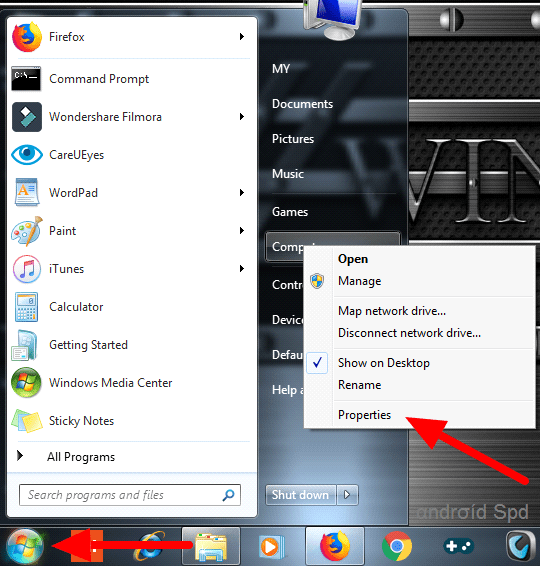Open the game controller taskbar icon
This screenshot has width=540, height=566.
(x=458, y=546)
